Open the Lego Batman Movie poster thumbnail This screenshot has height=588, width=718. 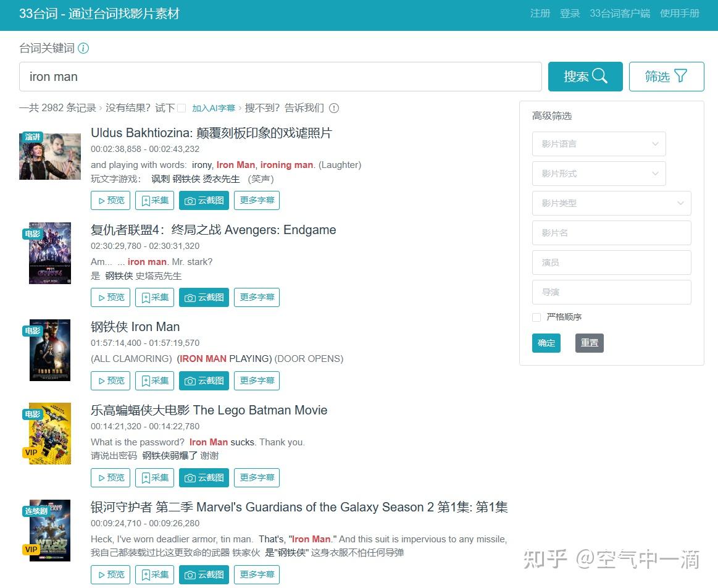50,434
